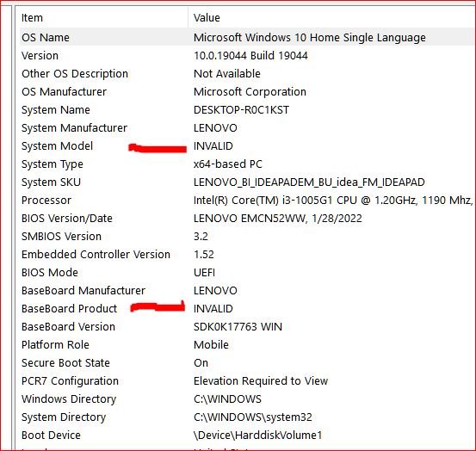The width and height of the screenshot is (476, 451).
Task: Select the System Name label
Action: (x=56, y=110)
